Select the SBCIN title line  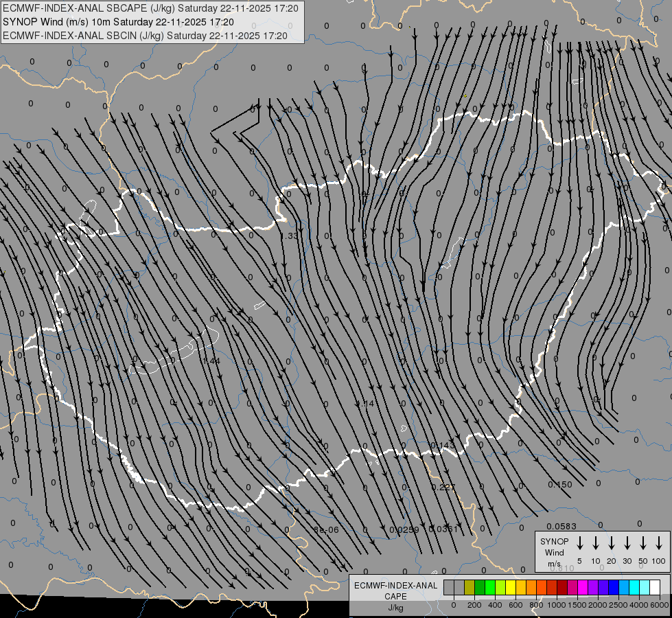coord(145,36)
